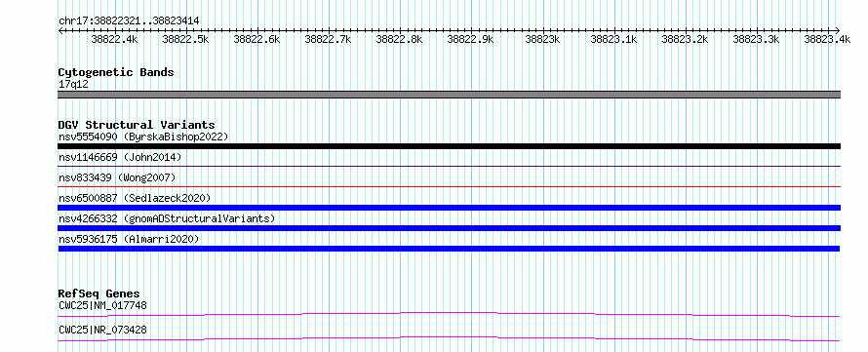868x352 pixels.
Task: Click the 38822.6k ruler tick label
Action: pos(256,39)
